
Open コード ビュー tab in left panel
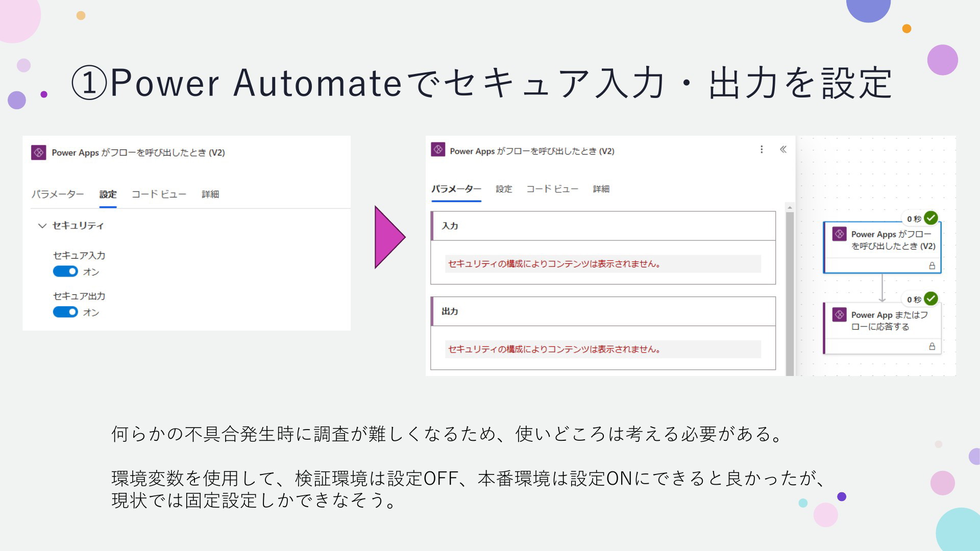[159, 194]
